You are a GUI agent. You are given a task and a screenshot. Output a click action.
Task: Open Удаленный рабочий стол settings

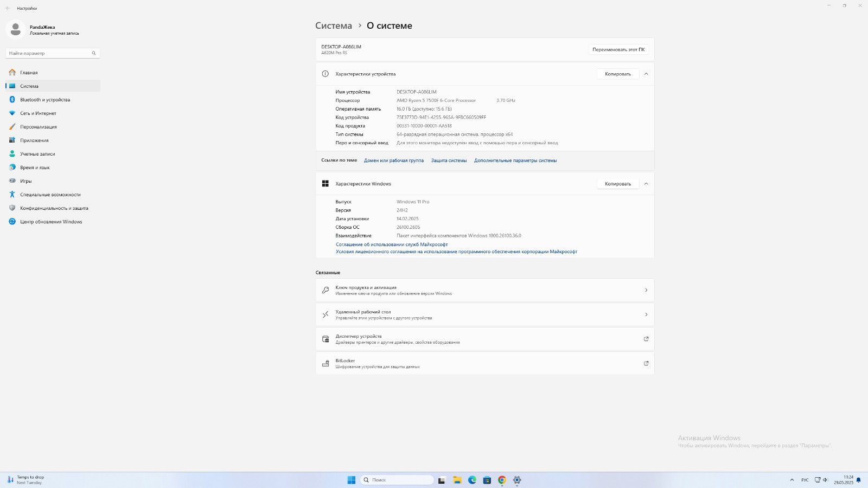tap(485, 314)
